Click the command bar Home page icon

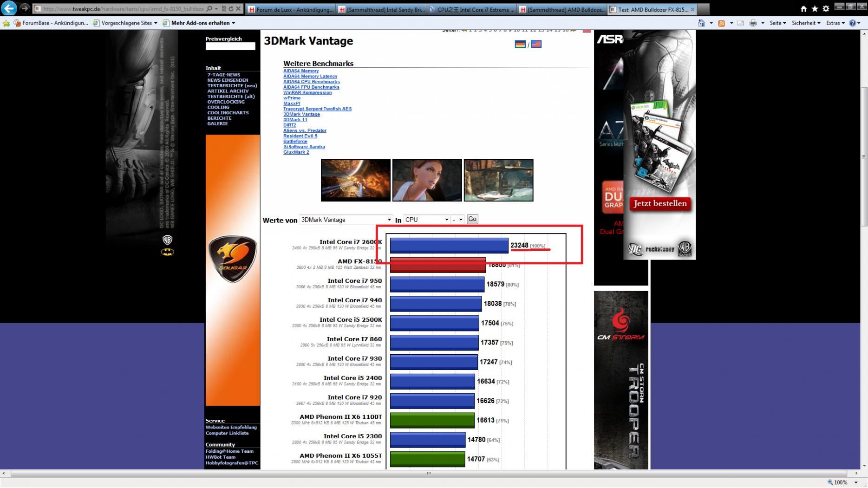coord(702,23)
